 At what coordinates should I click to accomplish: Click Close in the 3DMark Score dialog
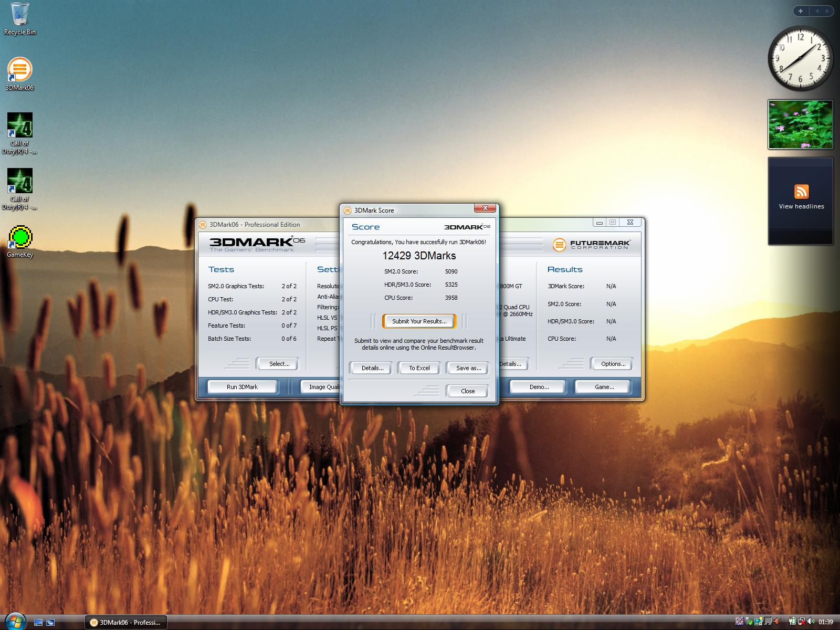(468, 391)
